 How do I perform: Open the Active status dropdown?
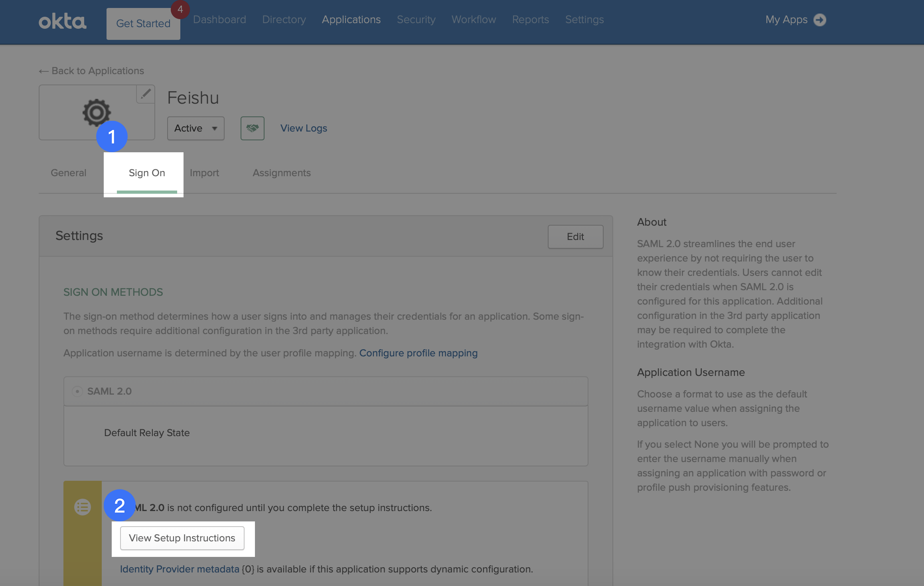coord(195,128)
